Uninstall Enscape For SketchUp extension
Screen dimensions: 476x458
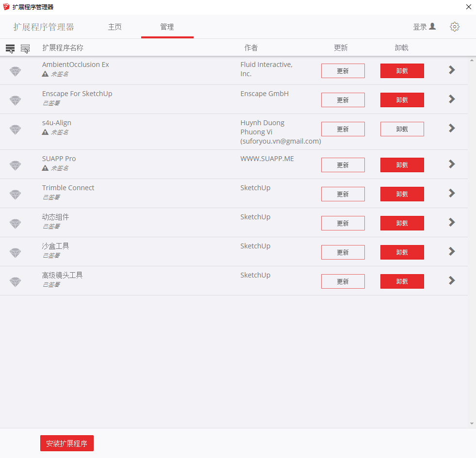pos(402,100)
